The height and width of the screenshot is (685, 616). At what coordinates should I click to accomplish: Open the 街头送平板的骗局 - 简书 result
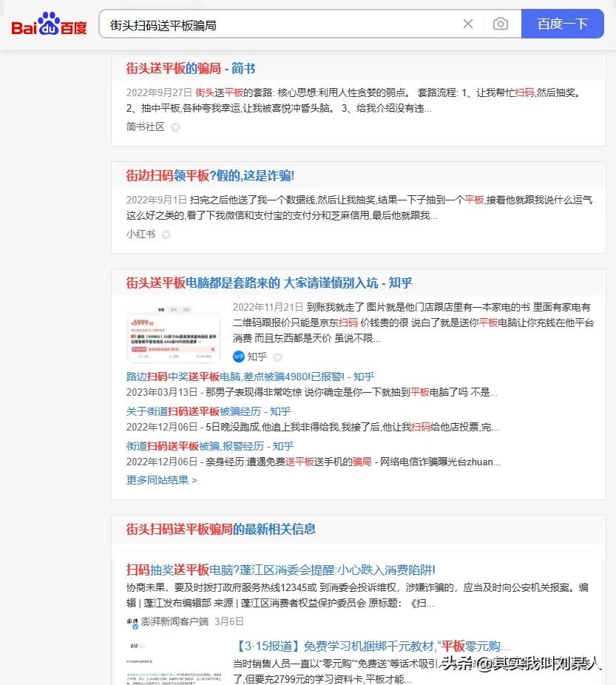coord(192,68)
